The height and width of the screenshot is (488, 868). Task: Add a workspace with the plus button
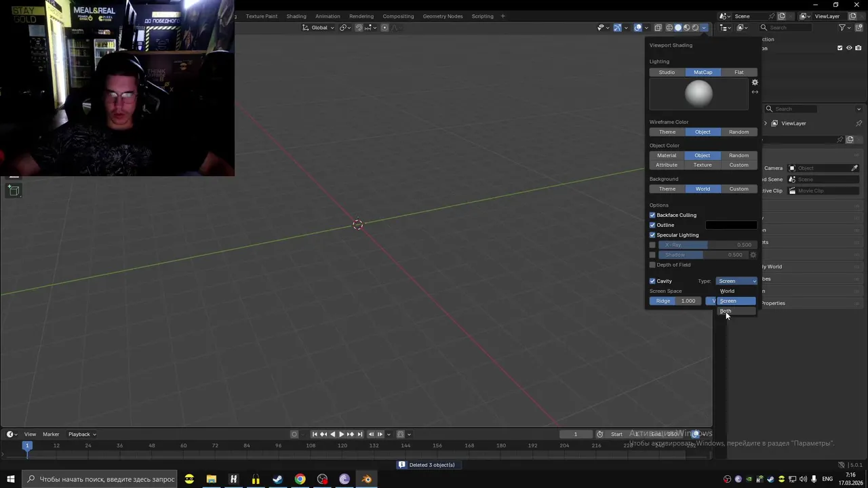[x=502, y=16]
